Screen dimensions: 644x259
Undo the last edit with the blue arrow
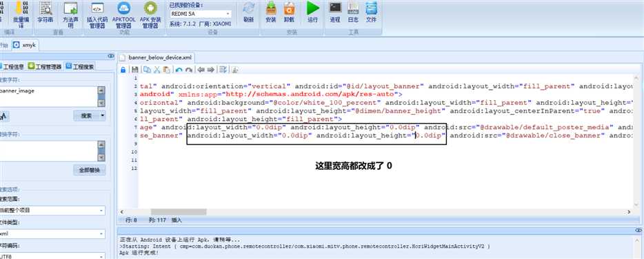tap(179, 70)
